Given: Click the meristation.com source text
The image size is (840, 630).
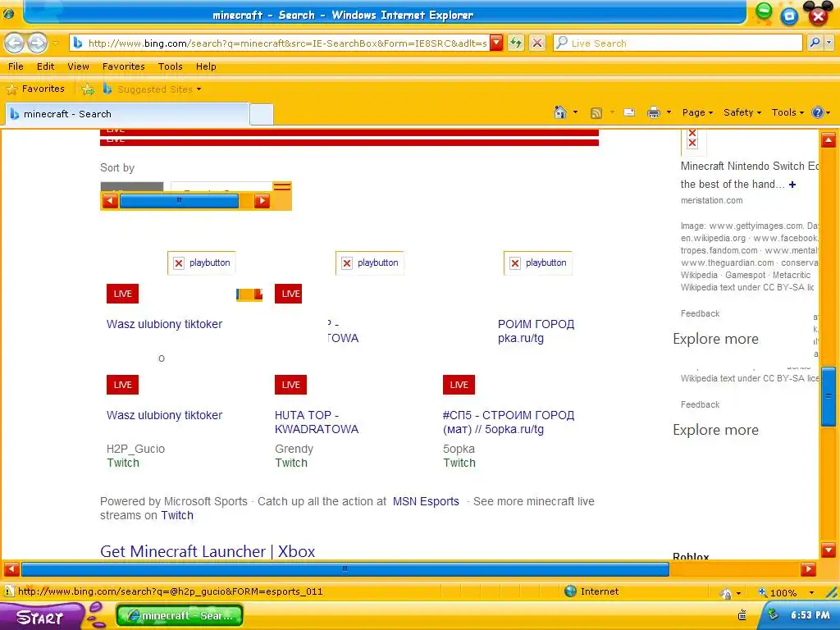Looking at the screenshot, I should pyautogui.click(x=711, y=200).
